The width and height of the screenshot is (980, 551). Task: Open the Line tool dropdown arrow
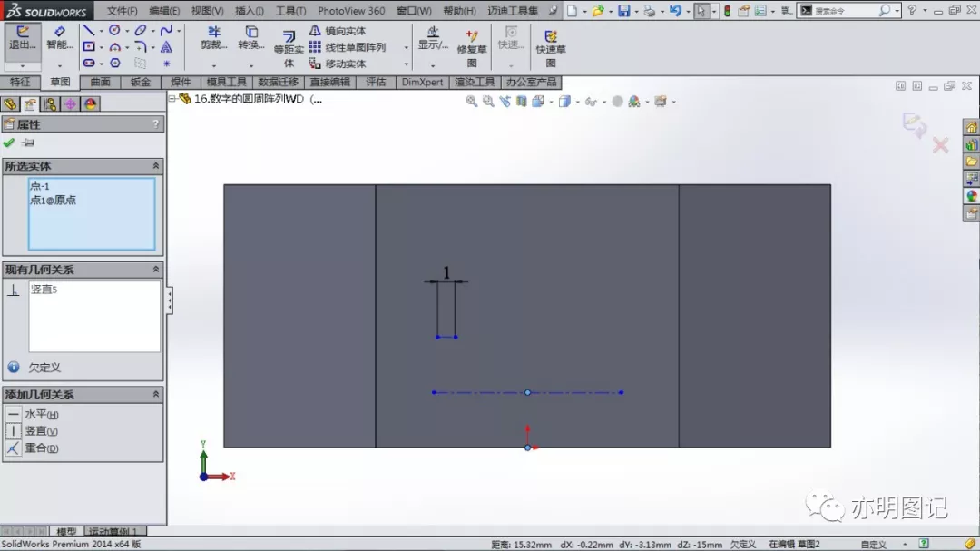point(102,31)
